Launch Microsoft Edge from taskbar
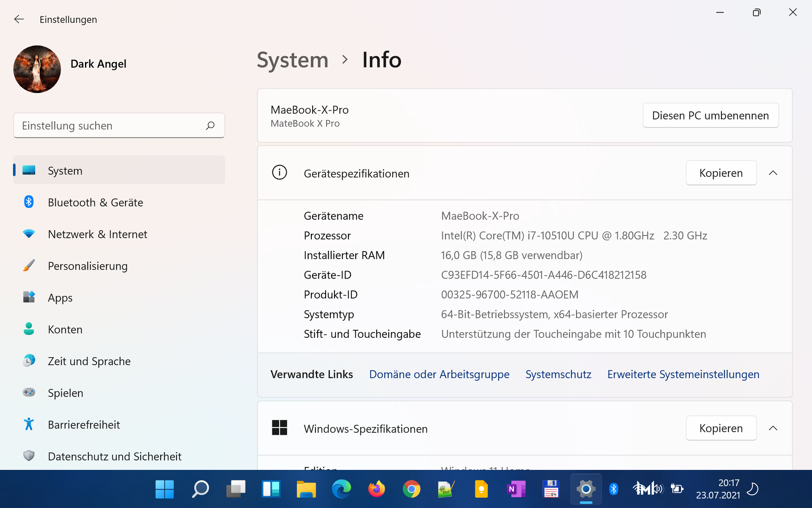This screenshot has height=508, width=812. pyautogui.click(x=341, y=489)
